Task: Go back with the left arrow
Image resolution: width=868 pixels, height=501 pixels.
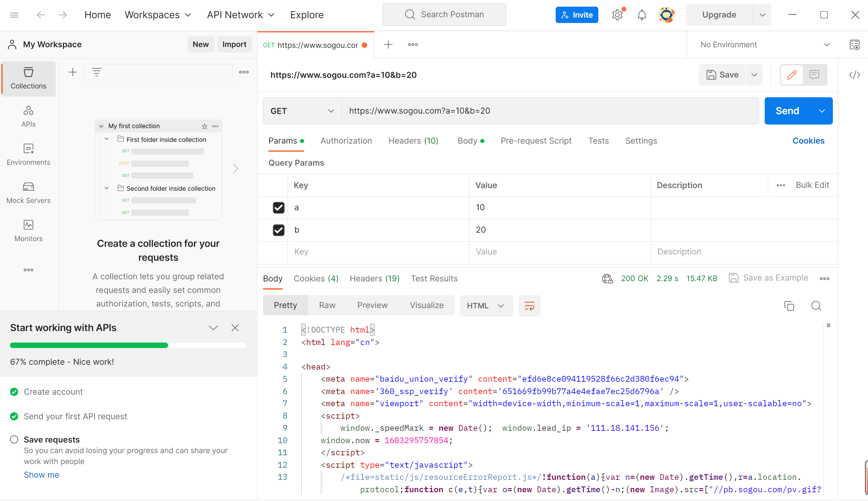Action: [x=41, y=15]
